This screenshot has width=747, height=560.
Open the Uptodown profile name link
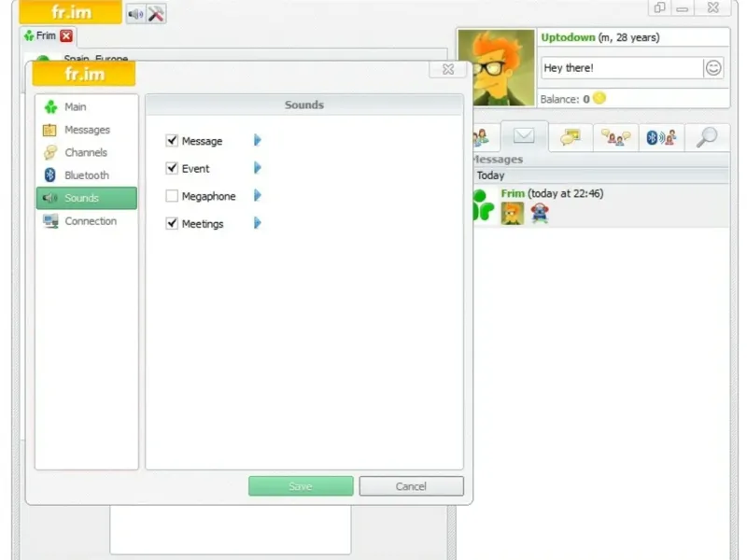point(568,37)
